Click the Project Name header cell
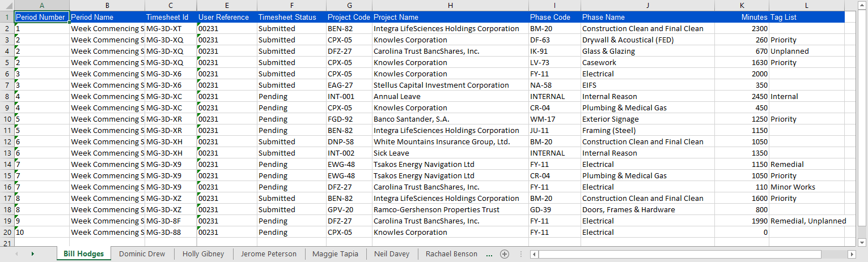 click(450, 17)
